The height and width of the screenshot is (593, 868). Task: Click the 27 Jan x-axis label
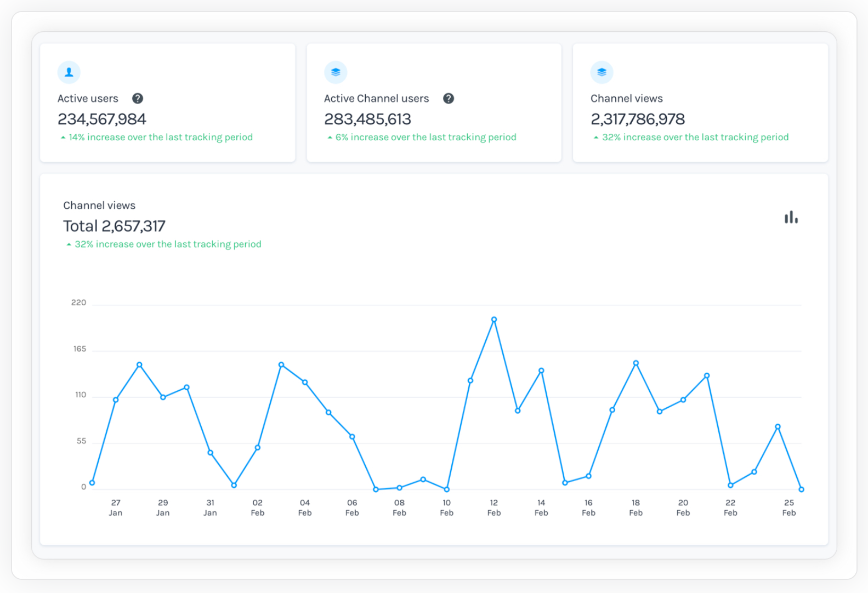coord(116,508)
